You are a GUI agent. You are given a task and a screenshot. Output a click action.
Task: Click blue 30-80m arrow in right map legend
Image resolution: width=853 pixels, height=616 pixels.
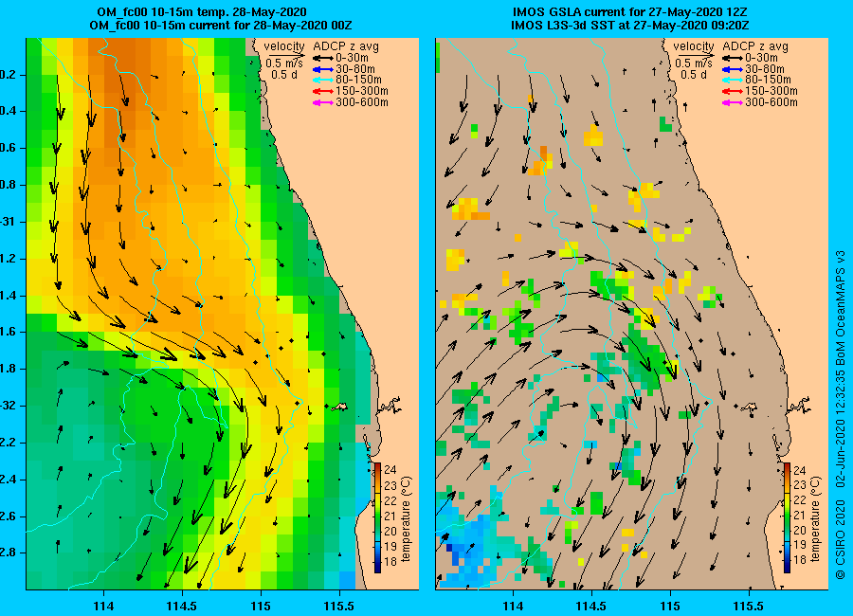733,69
